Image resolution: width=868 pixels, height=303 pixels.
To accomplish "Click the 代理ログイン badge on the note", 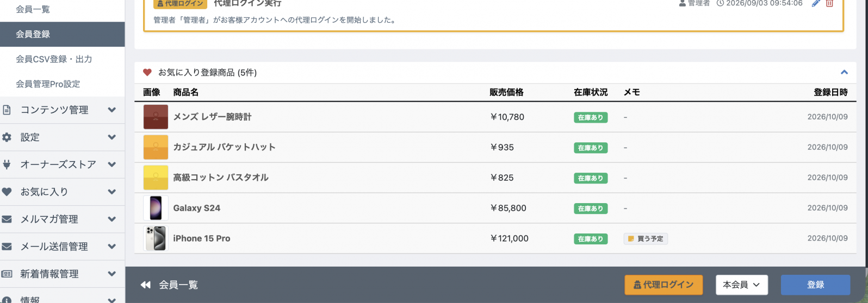I will [x=180, y=3].
